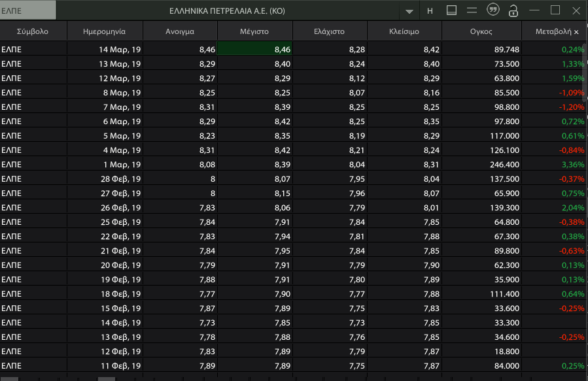588x381 pixels.
Task: Click the volume value 126.100
Action: coord(504,150)
